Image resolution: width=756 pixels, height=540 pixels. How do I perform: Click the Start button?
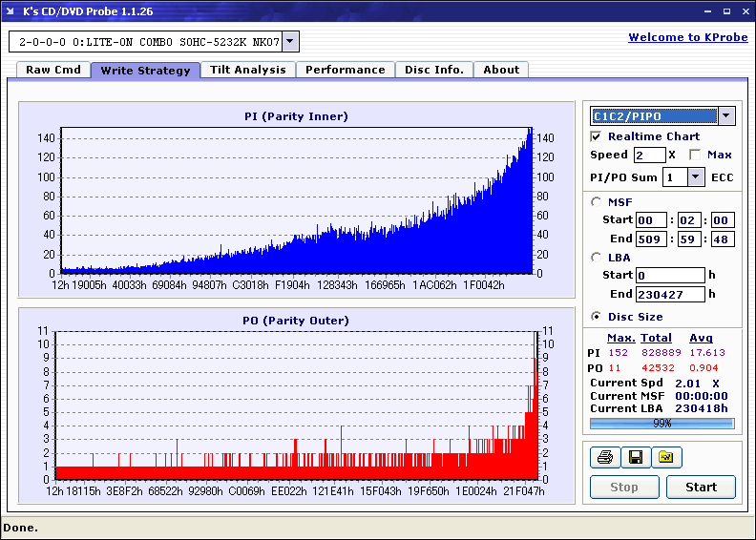coord(701,487)
